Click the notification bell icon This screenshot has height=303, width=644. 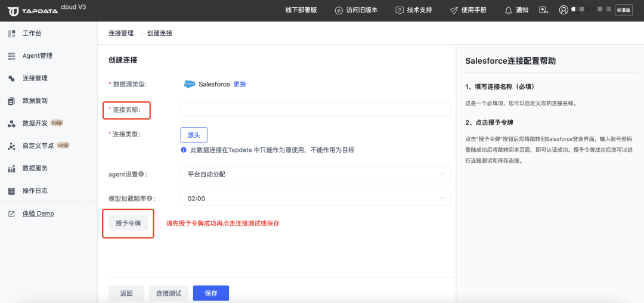point(509,10)
